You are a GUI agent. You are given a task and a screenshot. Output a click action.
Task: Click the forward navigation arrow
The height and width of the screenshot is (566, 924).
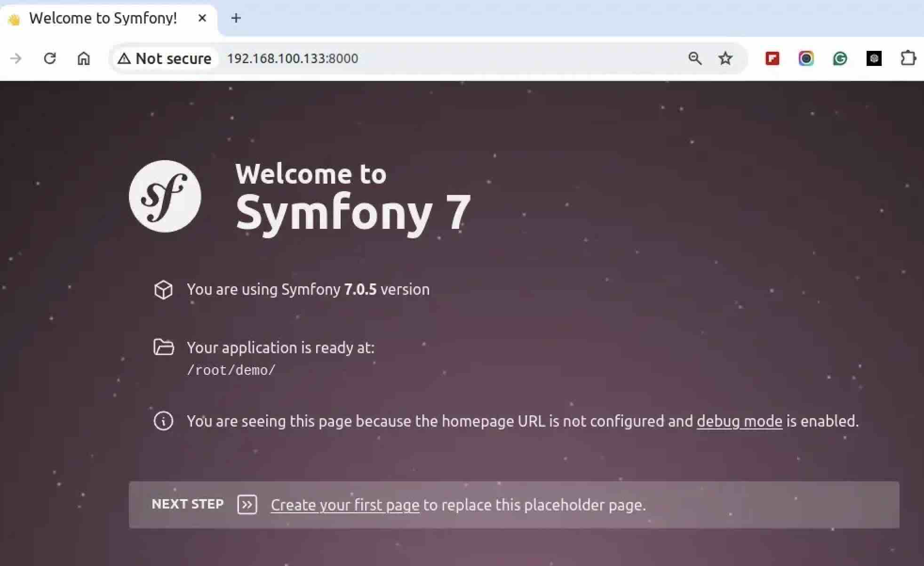tap(16, 58)
